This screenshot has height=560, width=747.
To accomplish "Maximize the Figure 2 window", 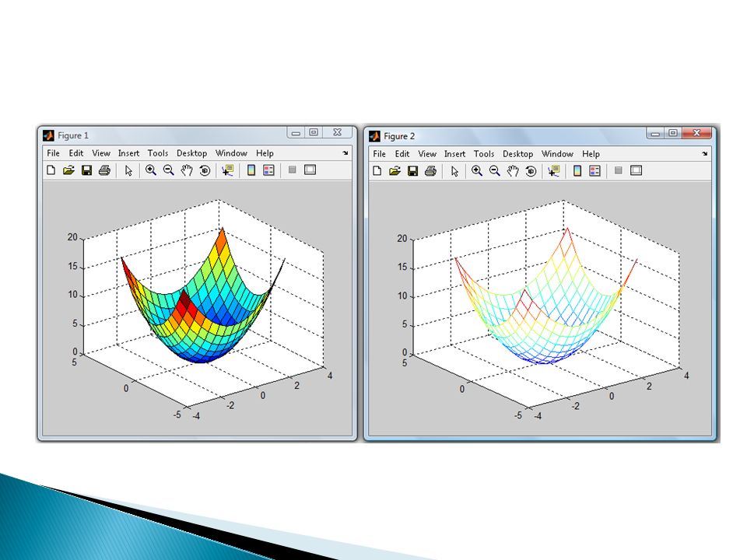I will pos(672,133).
